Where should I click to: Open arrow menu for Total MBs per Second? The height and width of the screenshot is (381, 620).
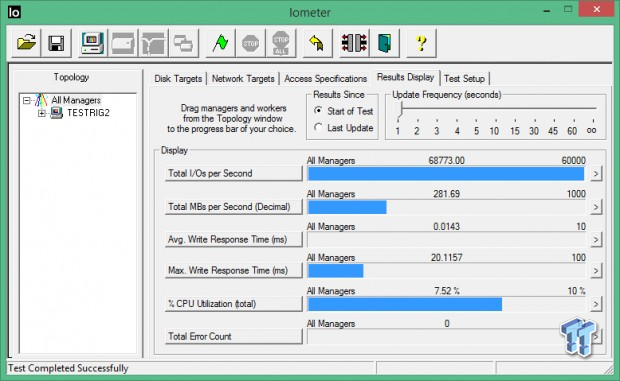pyautogui.click(x=596, y=207)
